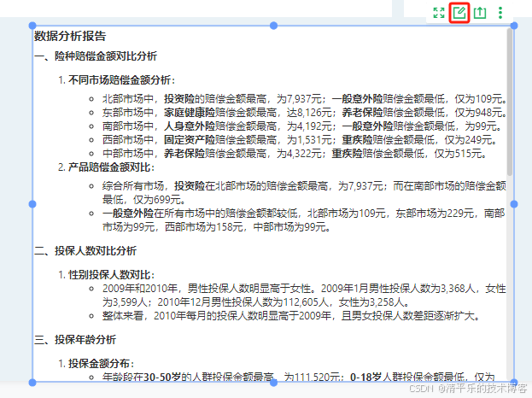Click the green edit pencil icon

click(x=459, y=13)
